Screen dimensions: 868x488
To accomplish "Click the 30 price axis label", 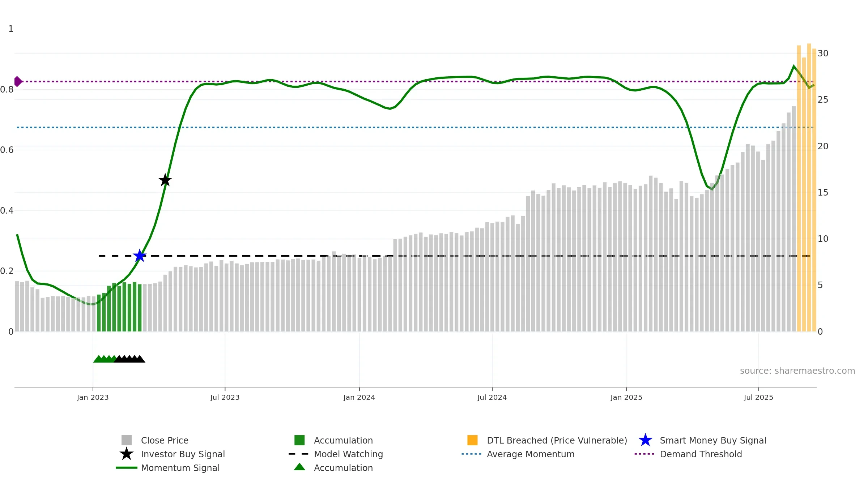I will (x=823, y=53).
